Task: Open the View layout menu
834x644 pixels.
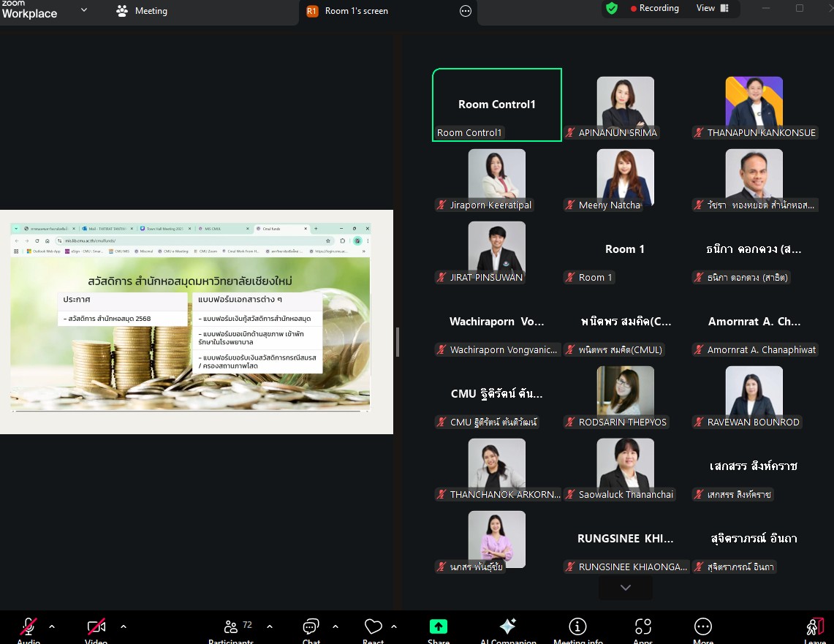Action: (712, 8)
